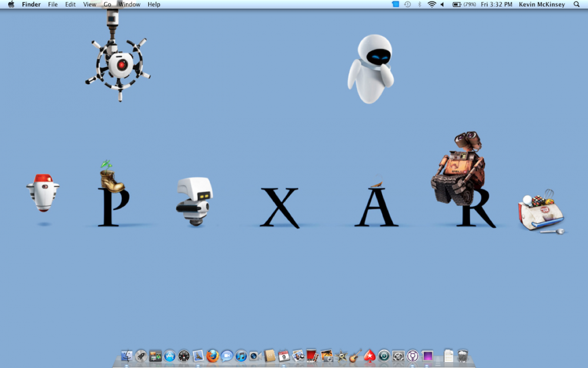Open the Window menu
588x368 pixels.
[129, 4]
